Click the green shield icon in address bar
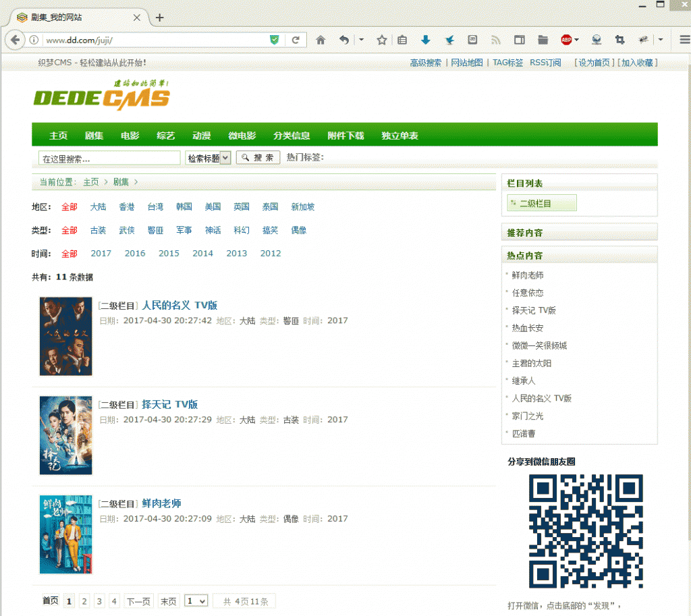The image size is (691, 616). (274, 40)
